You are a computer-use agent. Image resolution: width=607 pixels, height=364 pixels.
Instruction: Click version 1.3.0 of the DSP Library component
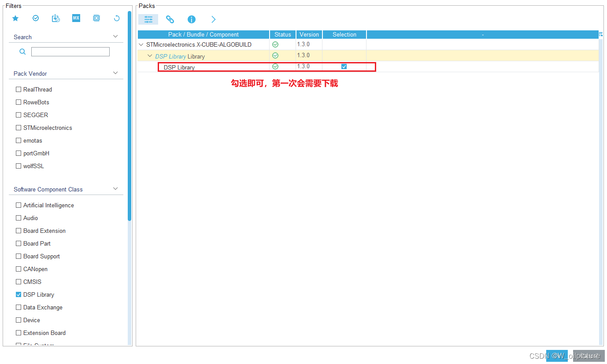click(x=303, y=66)
